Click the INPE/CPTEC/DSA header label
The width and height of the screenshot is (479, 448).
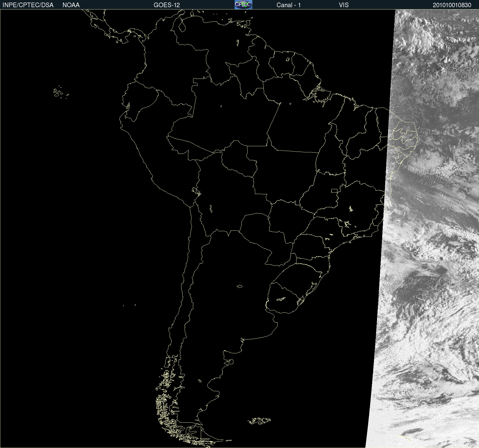point(28,5)
